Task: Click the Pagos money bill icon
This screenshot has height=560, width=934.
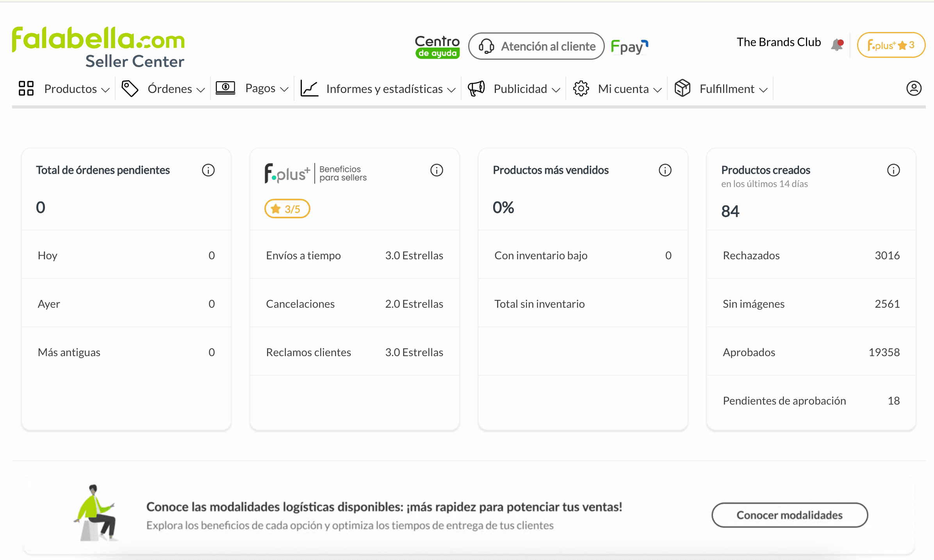Action: pos(226,88)
